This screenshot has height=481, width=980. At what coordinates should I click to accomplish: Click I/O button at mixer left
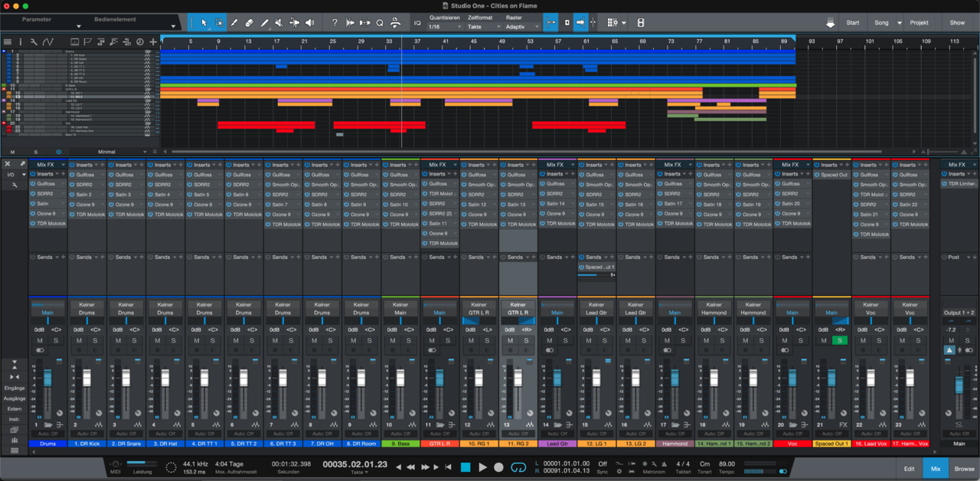[x=11, y=175]
